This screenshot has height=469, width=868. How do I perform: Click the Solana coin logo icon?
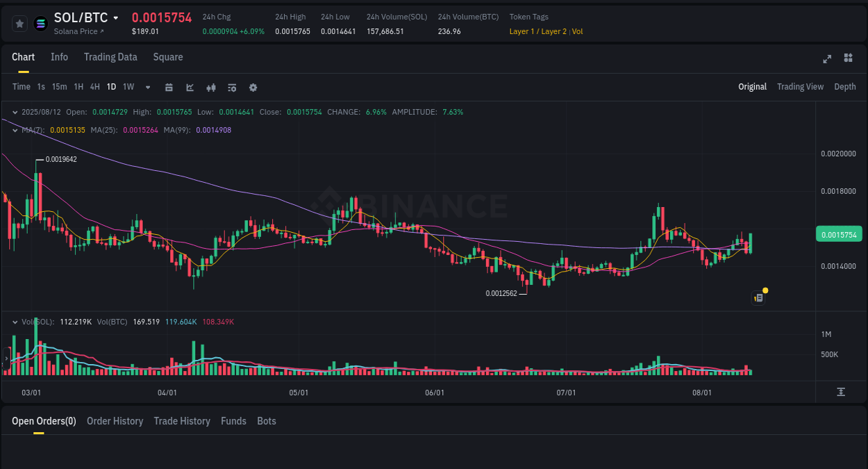41,24
